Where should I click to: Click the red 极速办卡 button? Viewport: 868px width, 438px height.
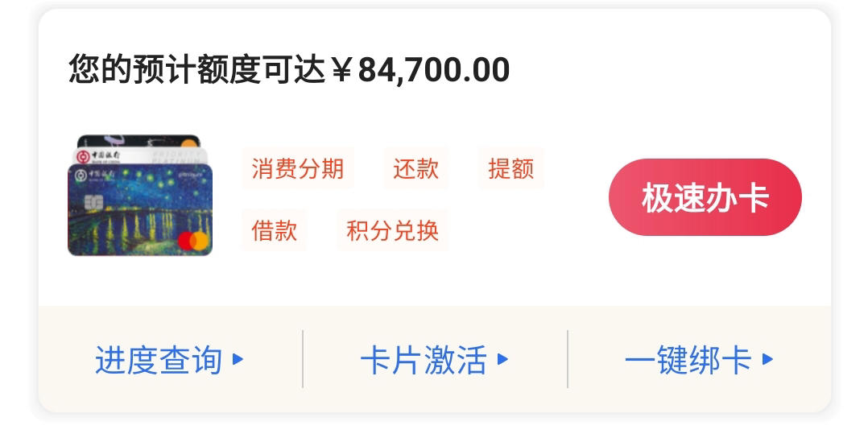(x=705, y=197)
